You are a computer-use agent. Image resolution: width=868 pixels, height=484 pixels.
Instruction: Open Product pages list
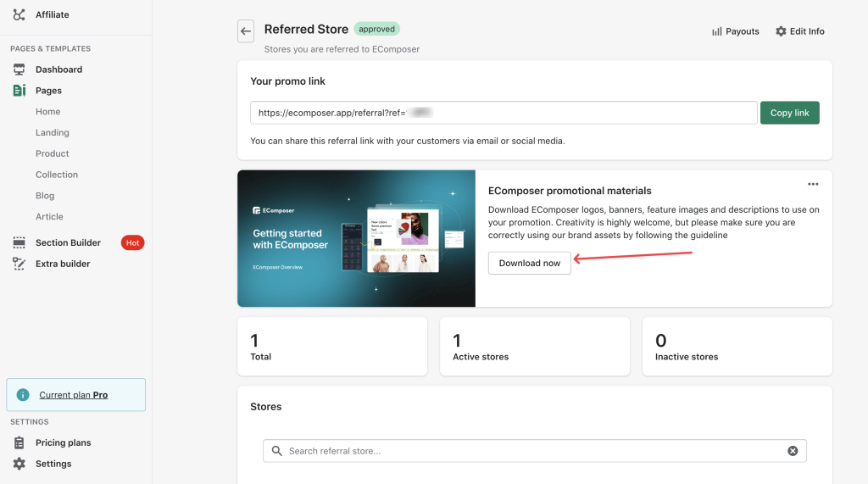pyautogui.click(x=53, y=153)
